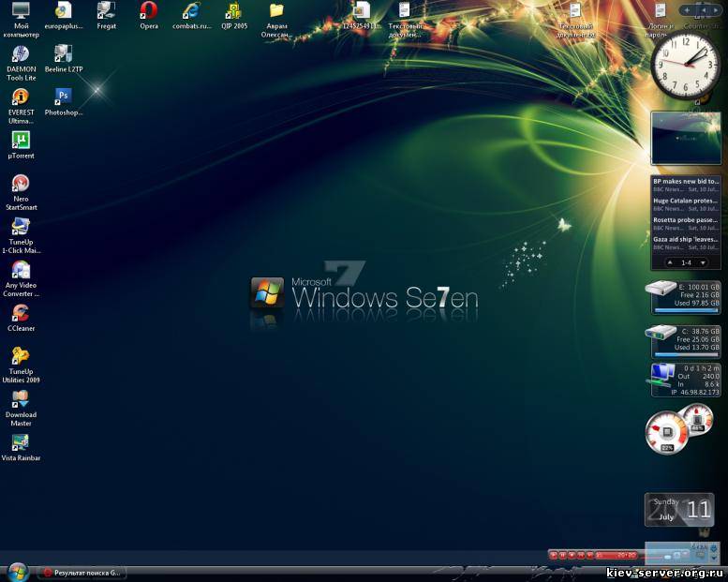Image resolution: width=728 pixels, height=582 pixels.
Task: Click the first red media player button
Action: 554,555
